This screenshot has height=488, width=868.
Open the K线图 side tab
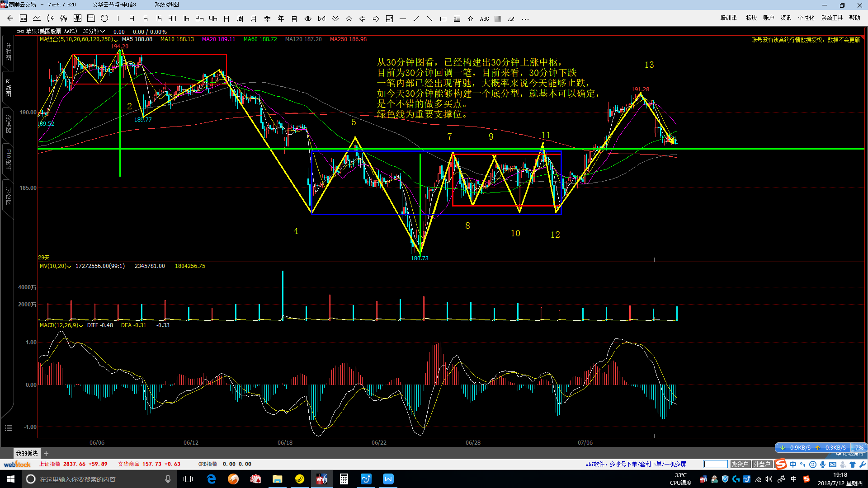8,88
